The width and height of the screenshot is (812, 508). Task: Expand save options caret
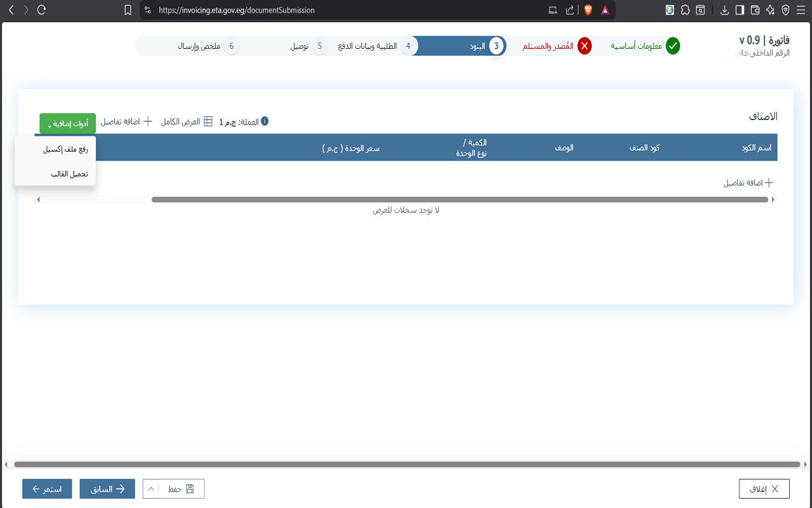tap(151, 489)
